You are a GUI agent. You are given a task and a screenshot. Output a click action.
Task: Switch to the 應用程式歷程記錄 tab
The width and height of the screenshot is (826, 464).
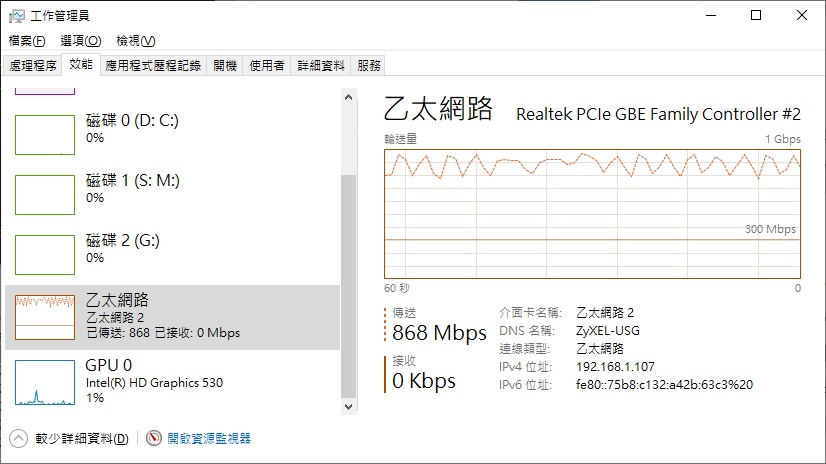[x=153, y=65]
